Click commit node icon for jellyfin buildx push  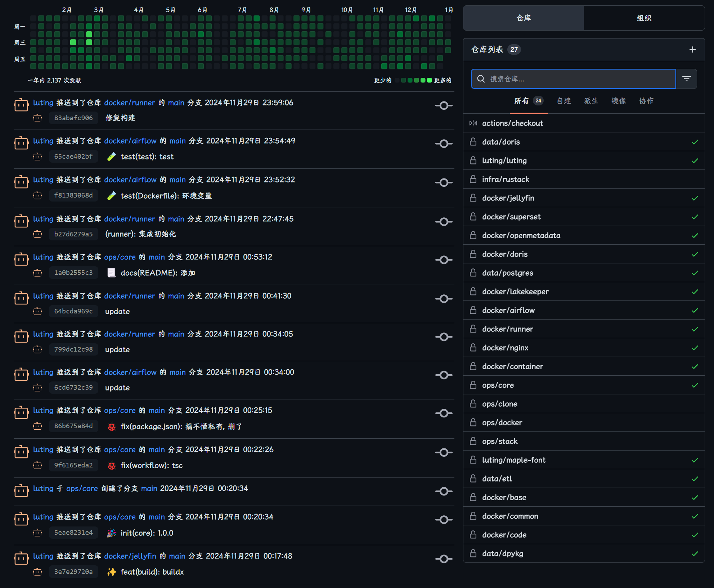click(x=444, y=559)
